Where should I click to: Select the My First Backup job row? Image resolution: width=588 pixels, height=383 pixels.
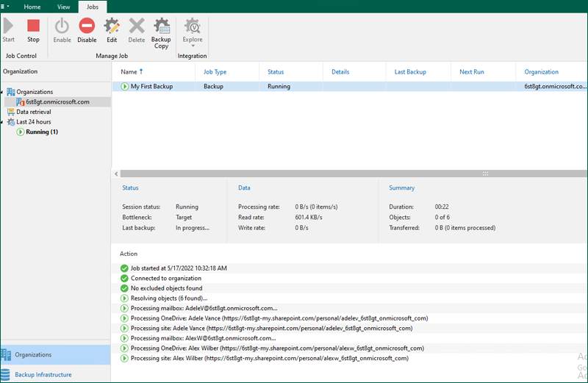[x=350, y=86]
